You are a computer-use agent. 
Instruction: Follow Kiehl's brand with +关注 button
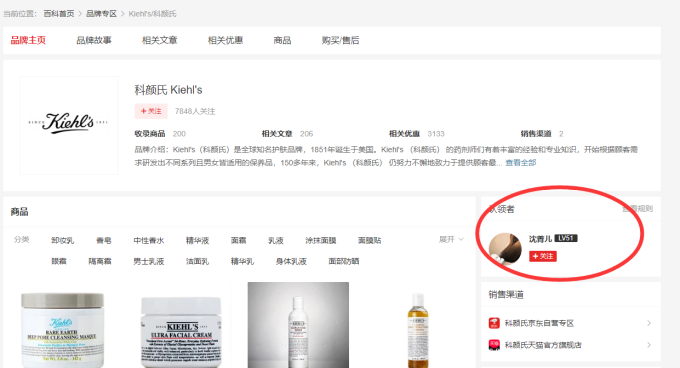[151, 111]
